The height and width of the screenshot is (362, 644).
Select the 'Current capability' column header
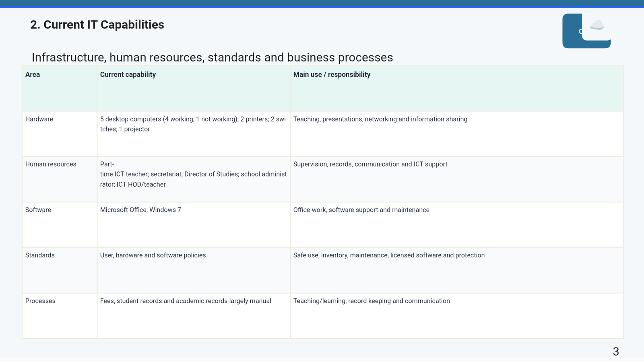194,89
